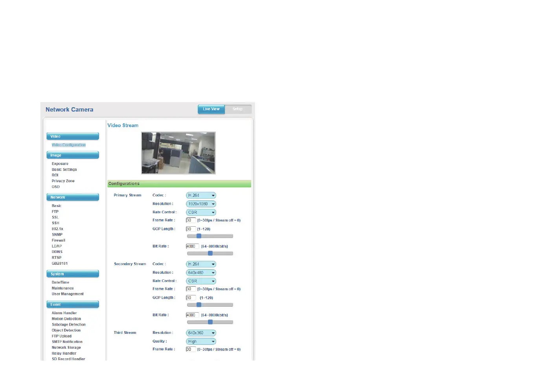Open GB28181 settings
The width and height of the screenshot is (557, 392).
tap(60, 264)
